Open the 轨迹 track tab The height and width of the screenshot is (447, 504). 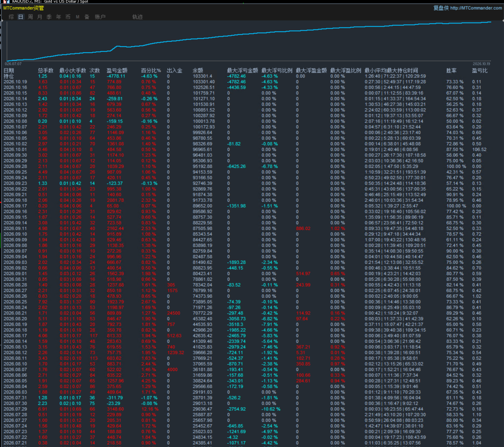pos(138,17)
